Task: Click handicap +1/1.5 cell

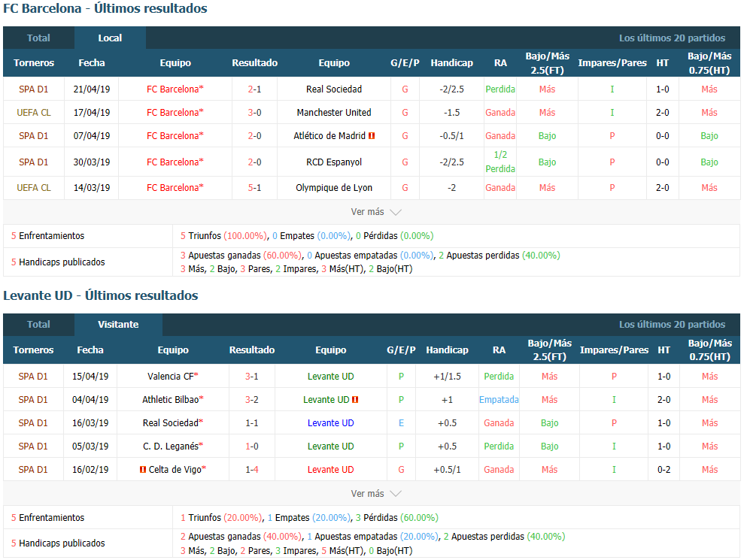Action: 447,377
